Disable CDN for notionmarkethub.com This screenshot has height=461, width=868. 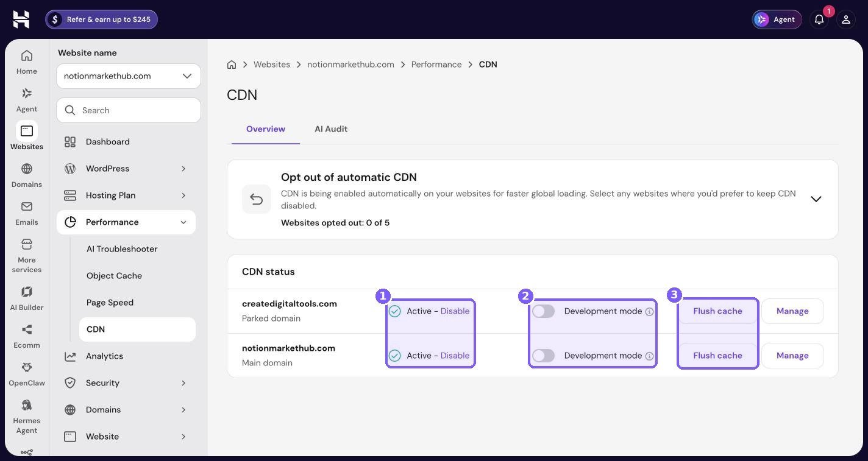[x=455, y=356]
